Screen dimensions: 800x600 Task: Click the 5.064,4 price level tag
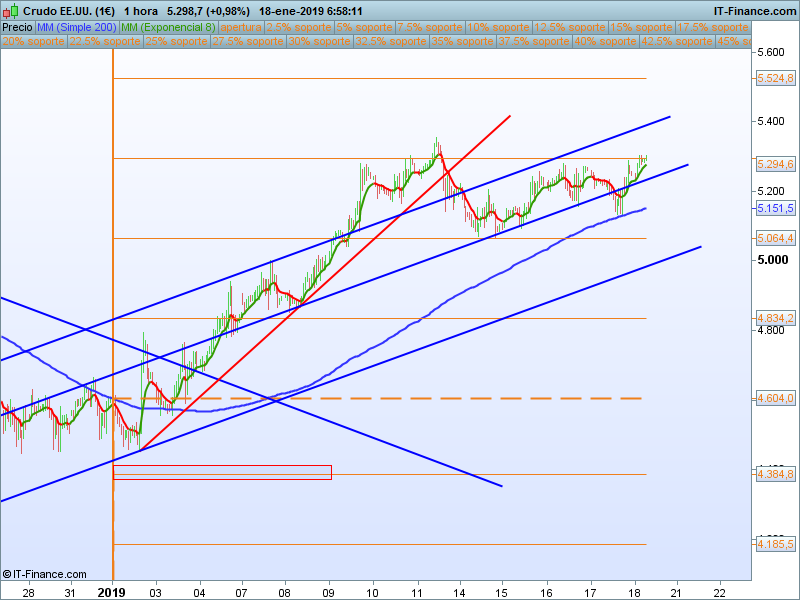tap(776, 238)
